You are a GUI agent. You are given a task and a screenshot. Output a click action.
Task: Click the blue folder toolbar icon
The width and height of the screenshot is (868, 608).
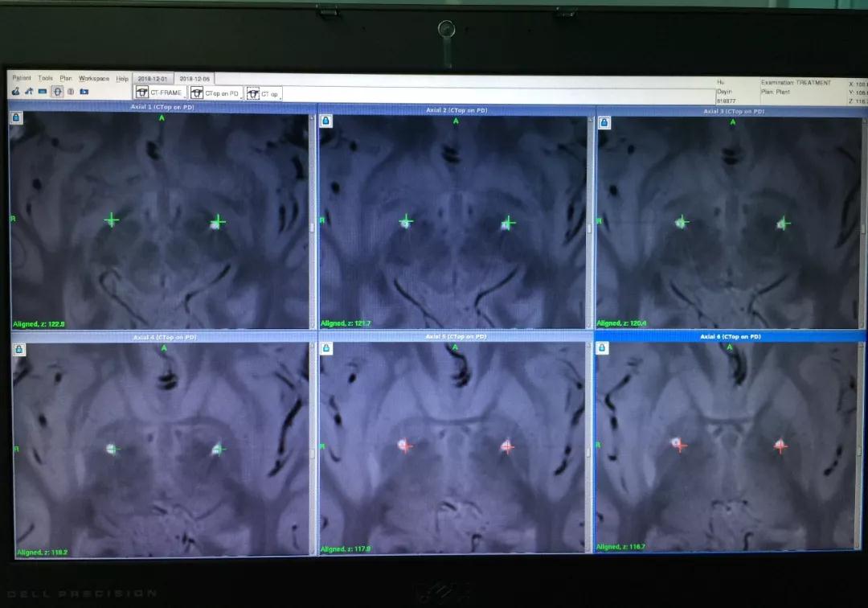(84, 92)
